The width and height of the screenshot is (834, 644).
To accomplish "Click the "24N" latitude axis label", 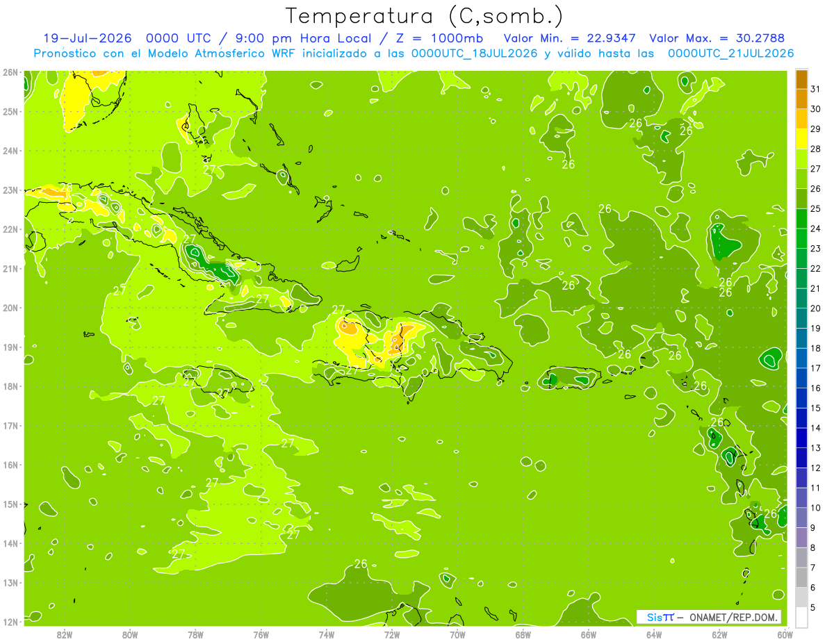I will pyautogui.click(x=10, y=151).
